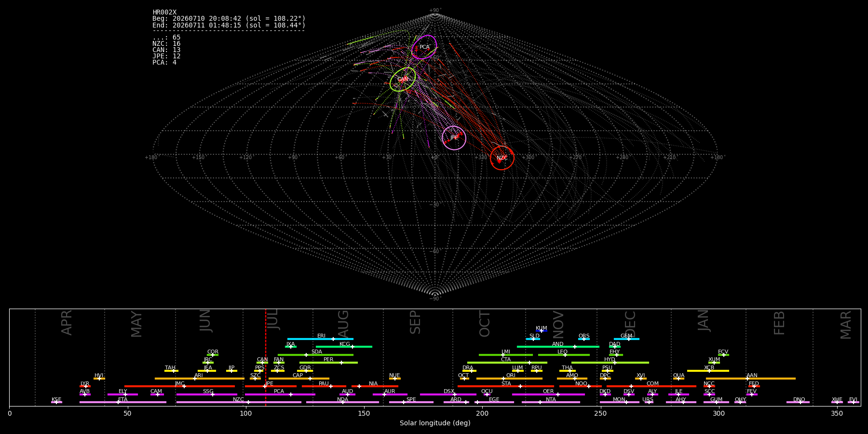Click the XHE shower label in timeline

point(837,399)
